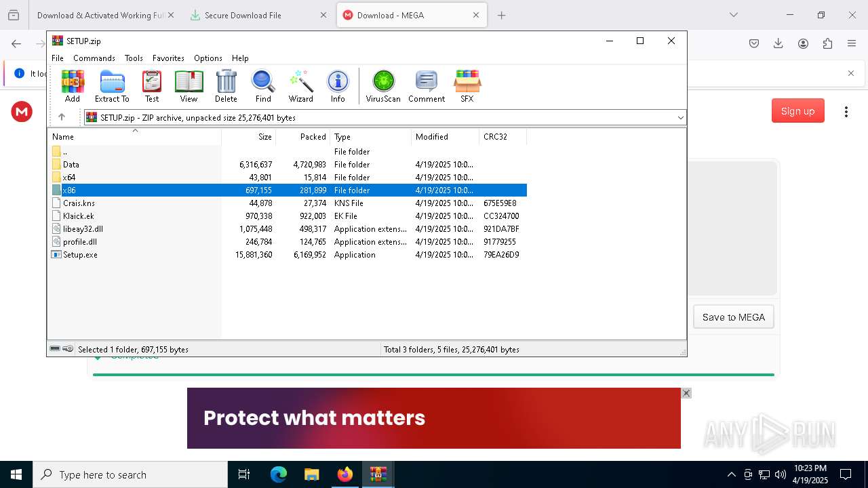Open the Firefox extensions icon
Image resolution: width=868 pixels, height=488 pixels.
click(827, 43)
